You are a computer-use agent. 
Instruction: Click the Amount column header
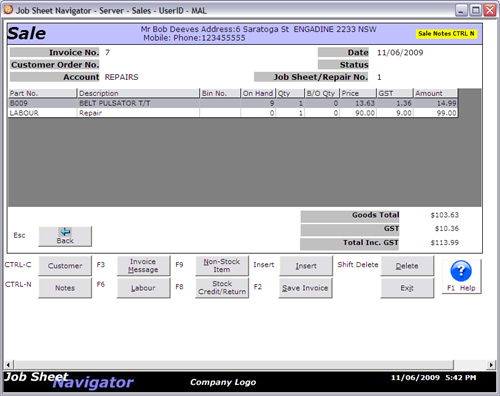[435, 93]
